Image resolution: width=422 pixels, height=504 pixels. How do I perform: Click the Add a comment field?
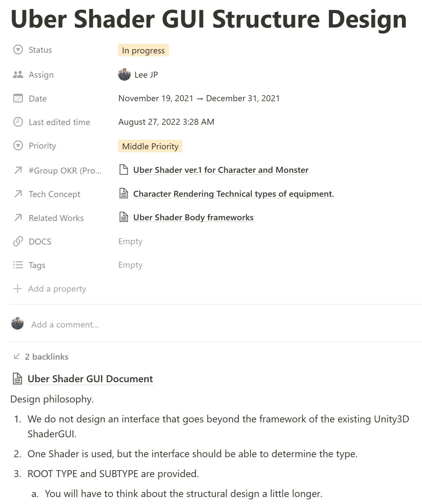65,324
